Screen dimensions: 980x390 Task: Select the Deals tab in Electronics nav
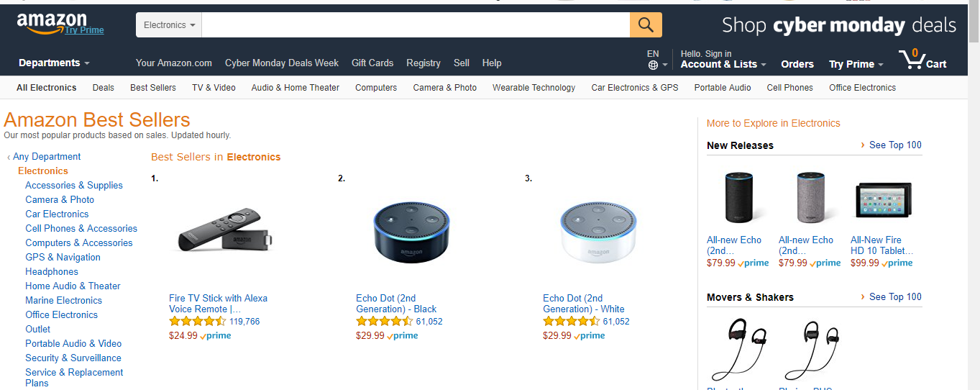click(x=103, y=88)
